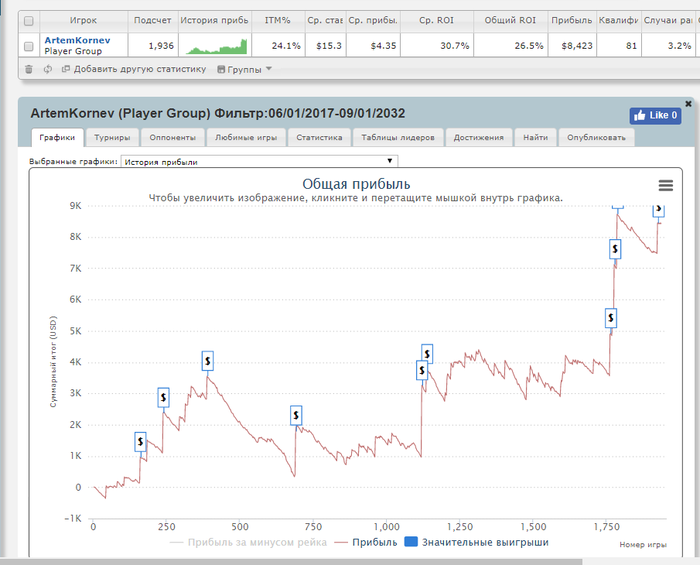Click Добавить другую статистику link
Viewport: 700px width, 565px height.
point(140,69)
